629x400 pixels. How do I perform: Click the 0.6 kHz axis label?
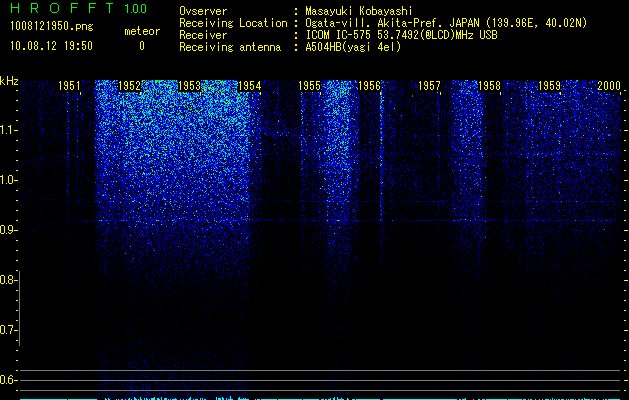tap(7, 380)
